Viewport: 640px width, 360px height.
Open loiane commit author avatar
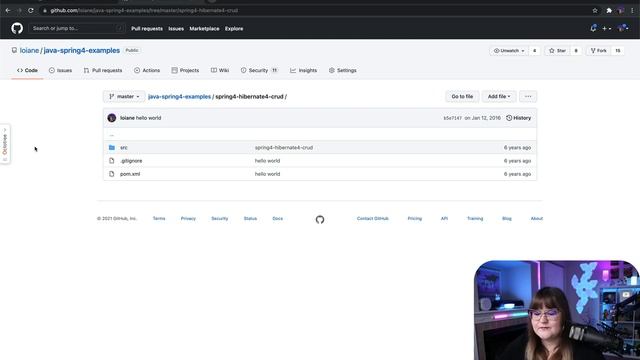[x=111, y=118]
